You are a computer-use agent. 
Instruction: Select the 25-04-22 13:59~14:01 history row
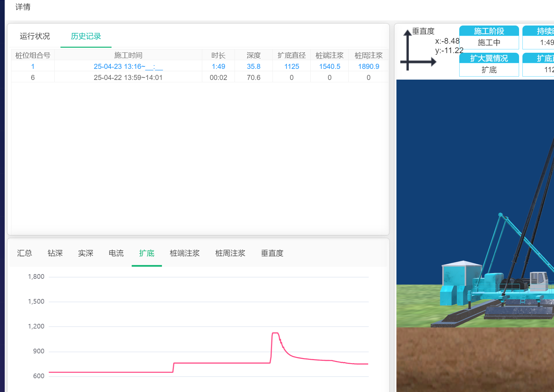point(128,78)
